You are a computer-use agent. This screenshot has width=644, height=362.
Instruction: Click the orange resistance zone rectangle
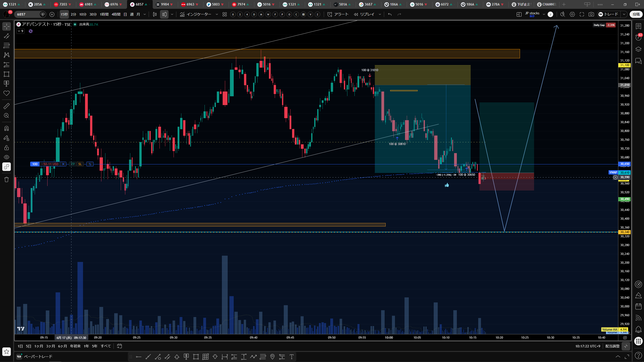[267, 54]
